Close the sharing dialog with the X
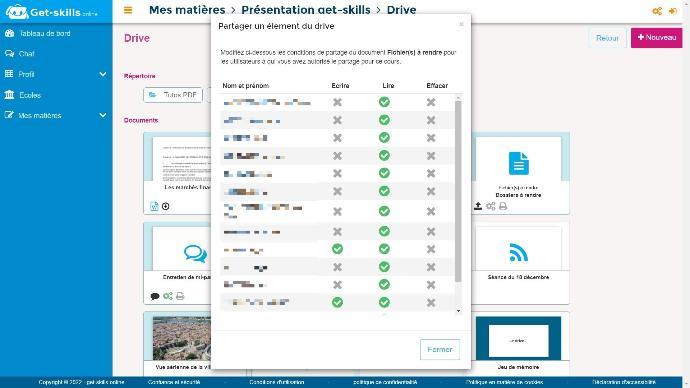The image size is (690, 388). click(461, 24)
